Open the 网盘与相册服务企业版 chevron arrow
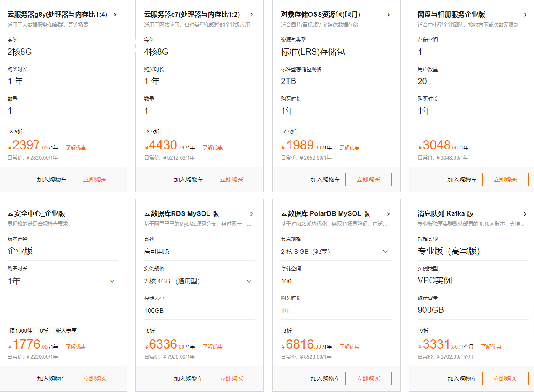 click(525, 15)
